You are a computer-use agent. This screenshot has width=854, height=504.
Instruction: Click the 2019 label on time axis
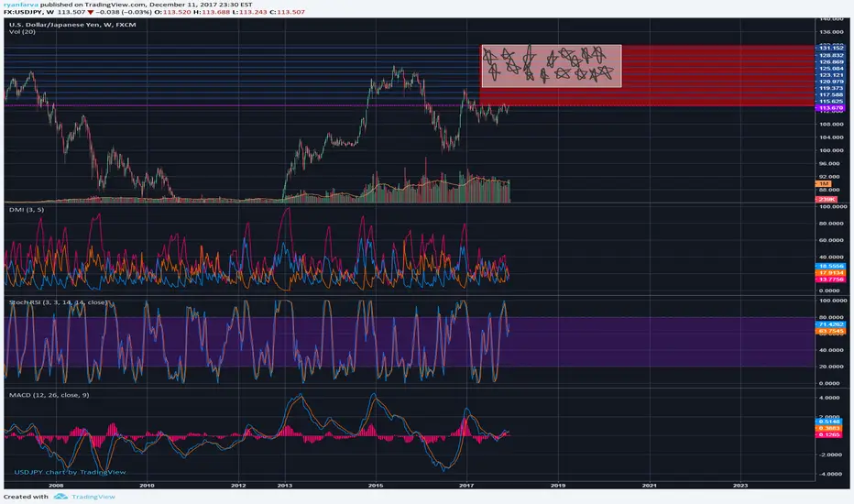click(558, 485)
